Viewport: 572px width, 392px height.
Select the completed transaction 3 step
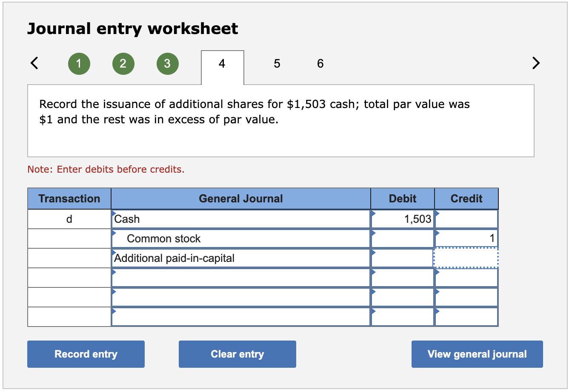coord(167,63)
